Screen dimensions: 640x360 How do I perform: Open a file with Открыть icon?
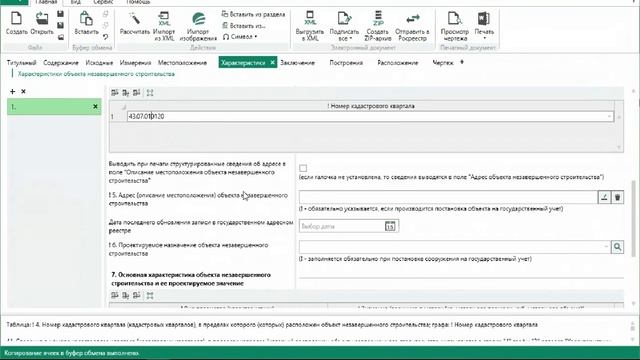42,23
